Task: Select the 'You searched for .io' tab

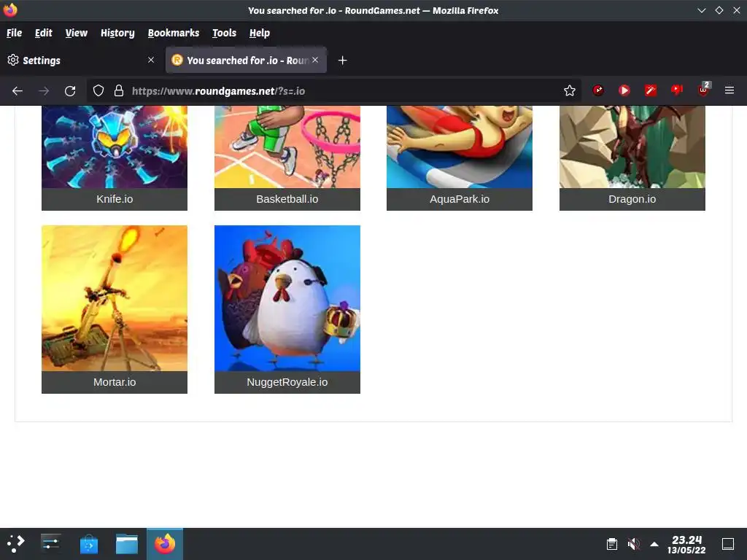Action: point(246,61)
